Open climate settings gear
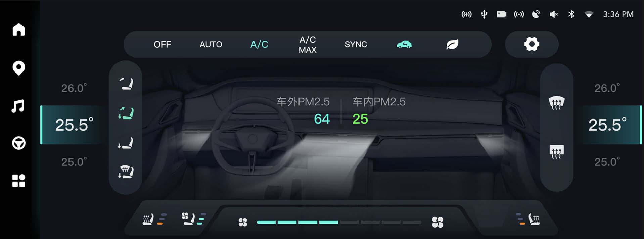The image size is (644, 239). click(532, 44)
